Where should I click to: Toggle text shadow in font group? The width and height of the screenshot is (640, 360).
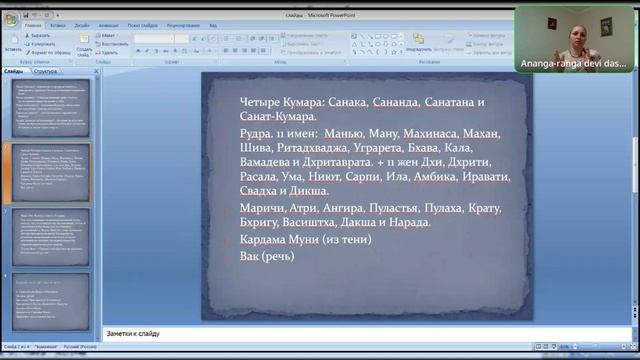(175, 51)
